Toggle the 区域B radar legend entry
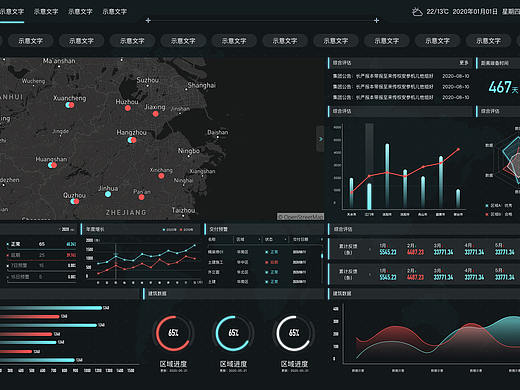This screenshot has width=520, height=390. click(x=499, y=214)
